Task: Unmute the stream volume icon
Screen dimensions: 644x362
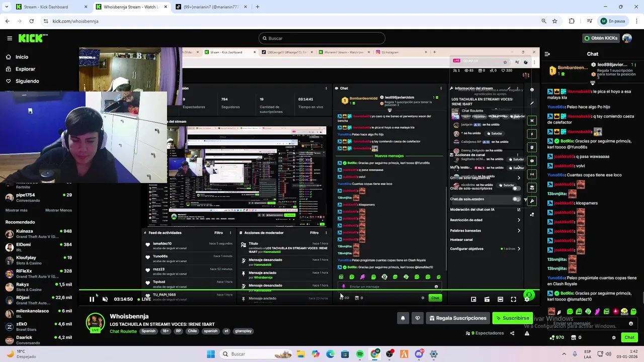Action: (105, 299)
